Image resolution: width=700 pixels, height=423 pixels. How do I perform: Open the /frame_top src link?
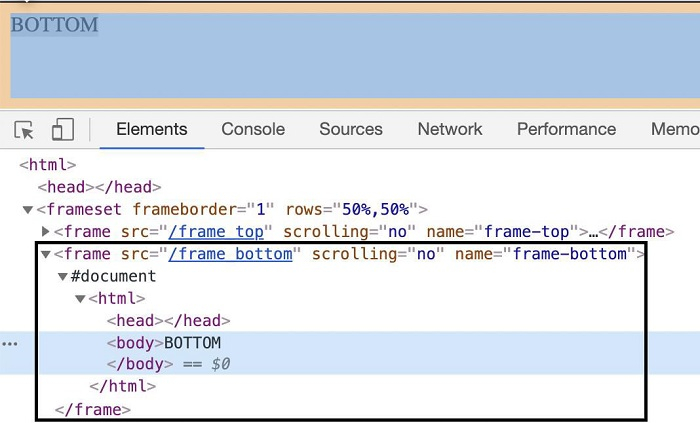click(x=222, y=232)
